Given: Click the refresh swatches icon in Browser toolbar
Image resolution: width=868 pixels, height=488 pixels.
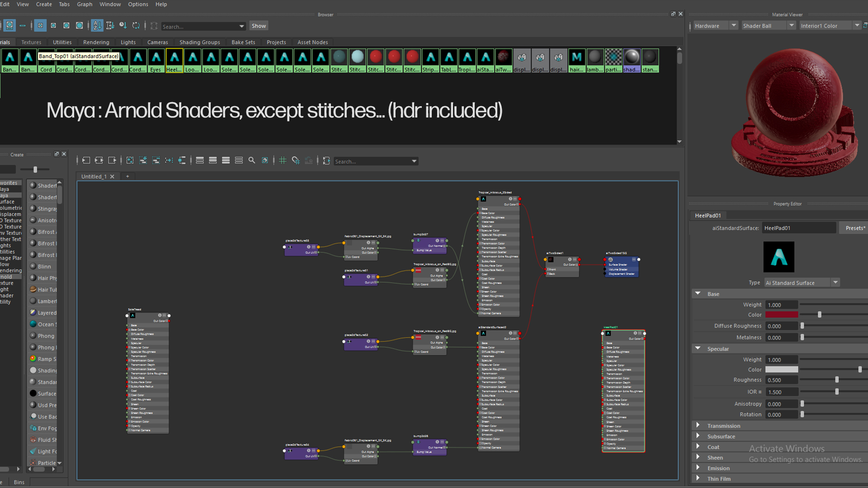Looking at the screenshot, I should tap(136, 26).
